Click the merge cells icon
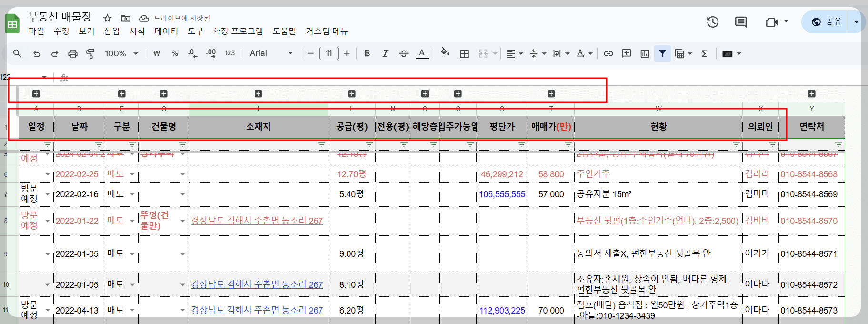The width and height of the screenshot is (868, 324). 483,53
